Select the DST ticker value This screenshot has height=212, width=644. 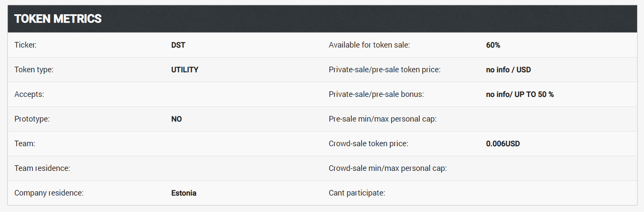pos(178,45)
